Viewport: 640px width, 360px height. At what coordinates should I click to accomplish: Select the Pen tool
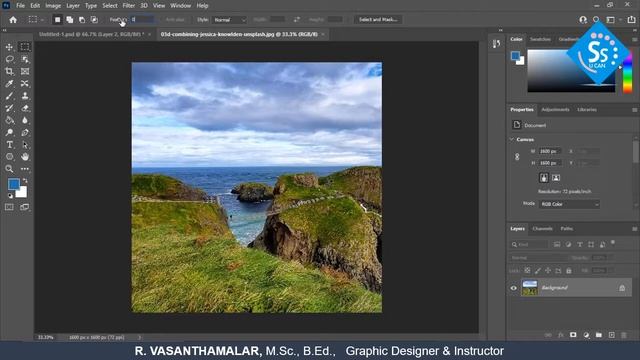point(25,133)
